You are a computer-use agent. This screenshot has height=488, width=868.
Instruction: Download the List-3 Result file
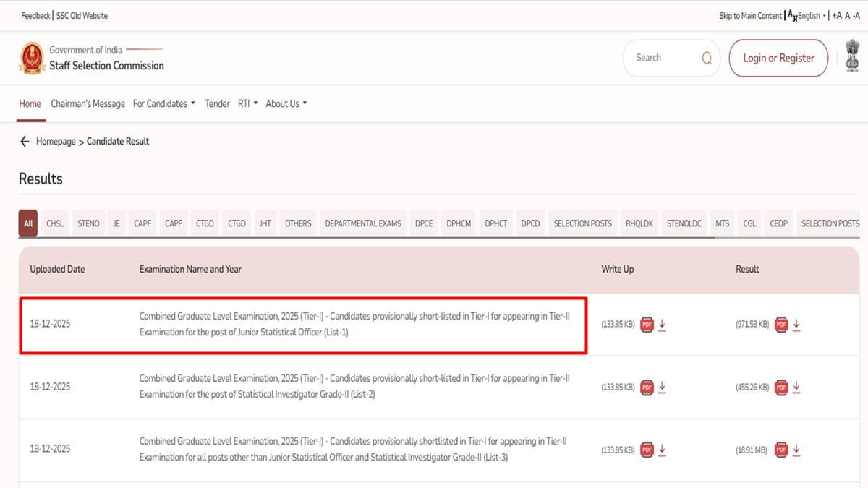[796, 449]
